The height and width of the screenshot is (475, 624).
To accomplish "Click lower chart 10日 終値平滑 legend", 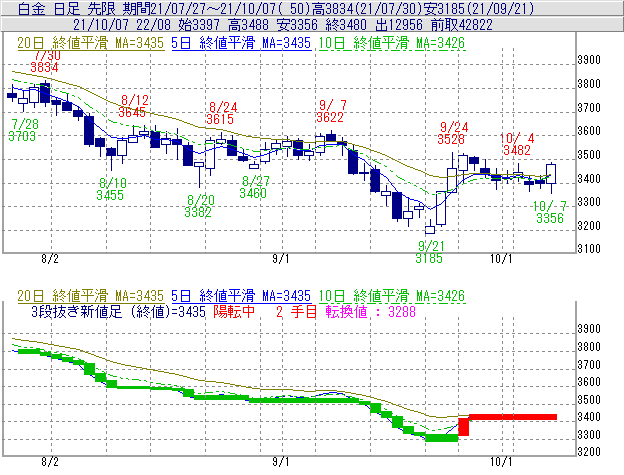I will tap(392, 296).
